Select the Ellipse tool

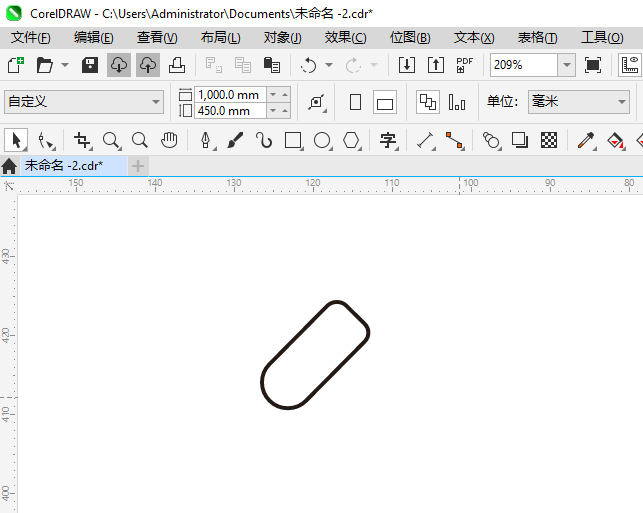322,140
